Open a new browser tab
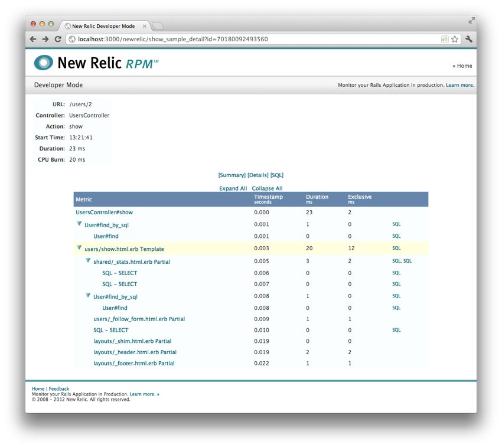The height and width of the screenshot is (448, 502). click(158, 26)
